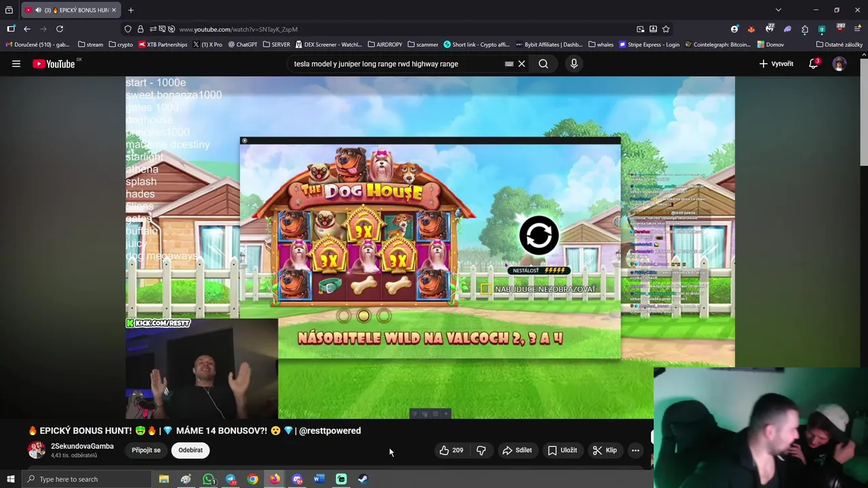Screen dimensions: 868x488
Task: Dislike the video with thumbs down
Action: tap(481, 450)
